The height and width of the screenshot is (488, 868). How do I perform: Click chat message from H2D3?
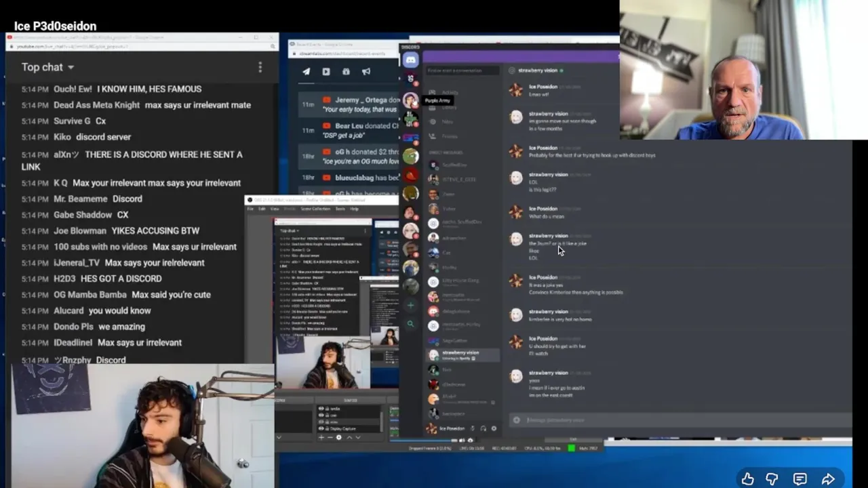[121, 279]
